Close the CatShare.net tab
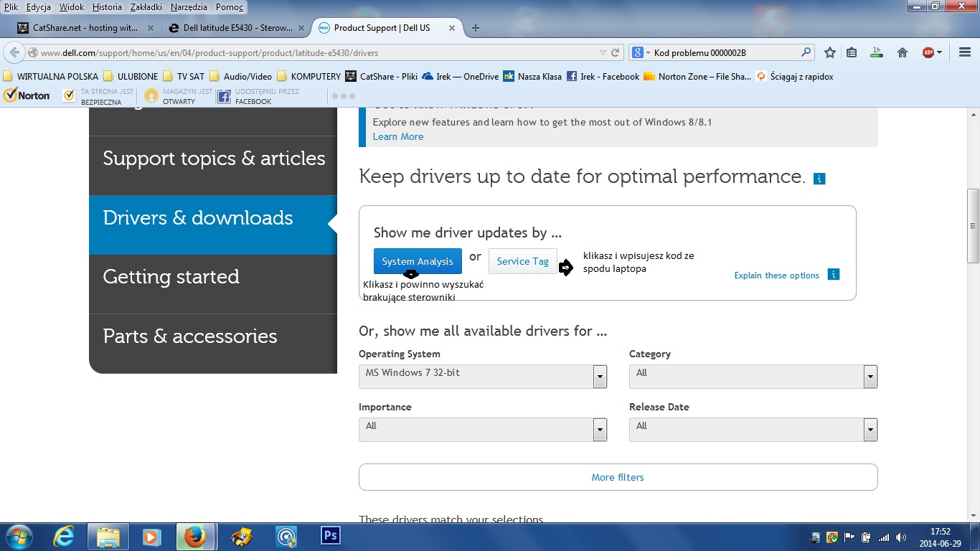 [151, 28]
